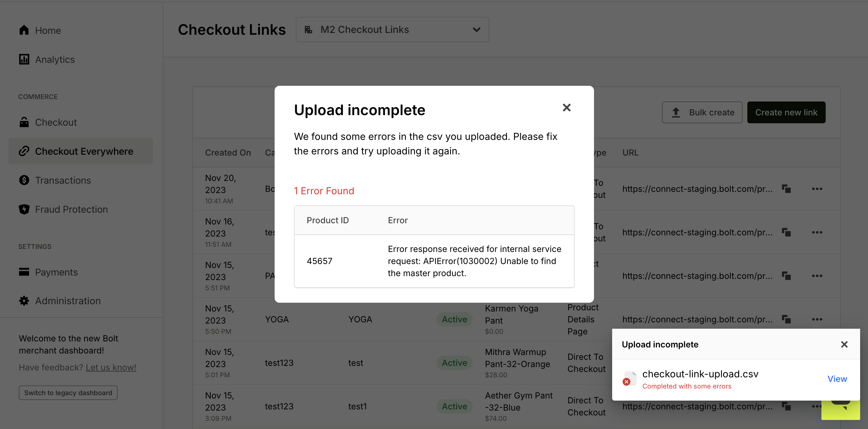
Task: Copy URL for Nov 16 11:51 AM row
Action: click(x=786, y=232)
